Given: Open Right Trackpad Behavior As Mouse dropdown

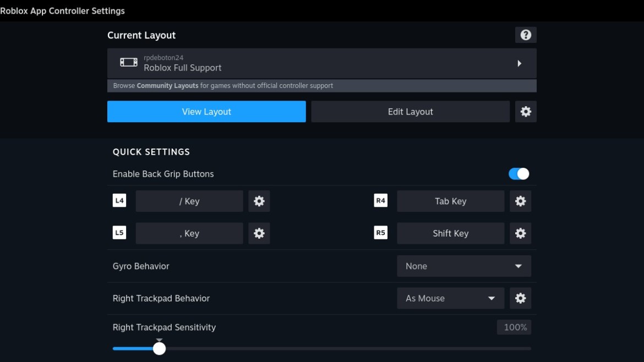Looking at the screenshot, I should click(450, 298).
